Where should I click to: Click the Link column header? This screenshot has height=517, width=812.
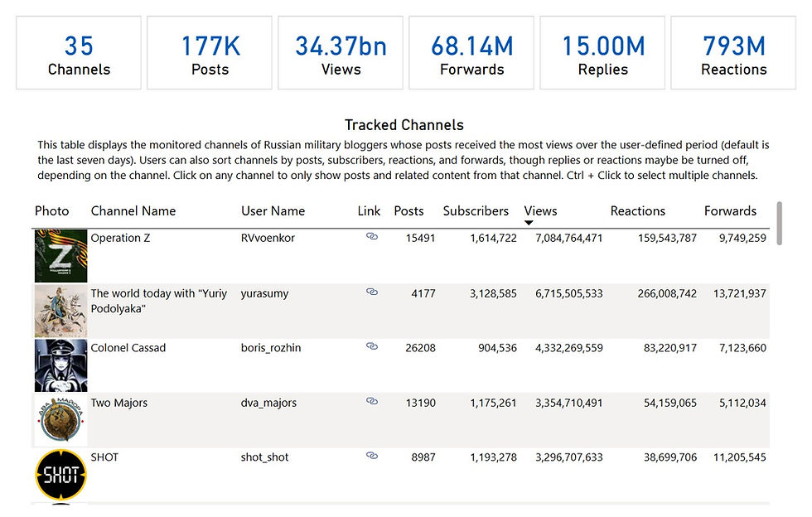pyautogui.click(x=369, y=211)
